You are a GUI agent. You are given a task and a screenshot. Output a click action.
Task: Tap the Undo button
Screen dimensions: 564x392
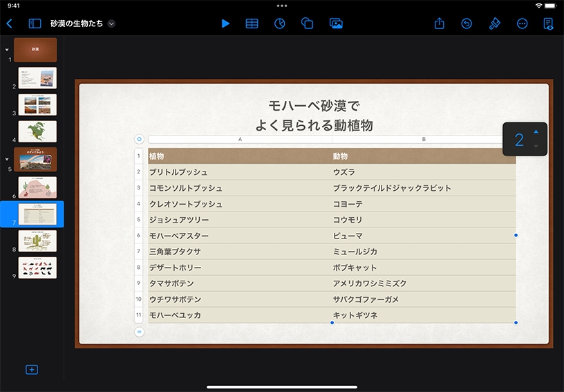tap(467, 24)
